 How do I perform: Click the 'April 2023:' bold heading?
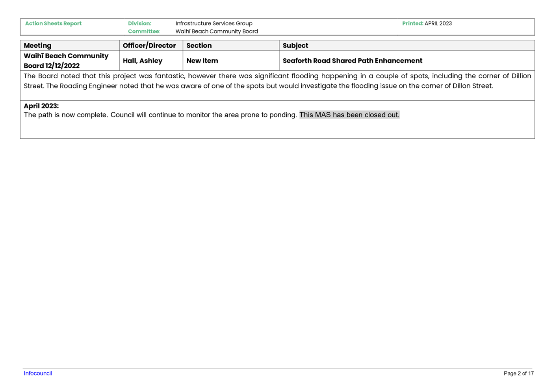(41, 106)
